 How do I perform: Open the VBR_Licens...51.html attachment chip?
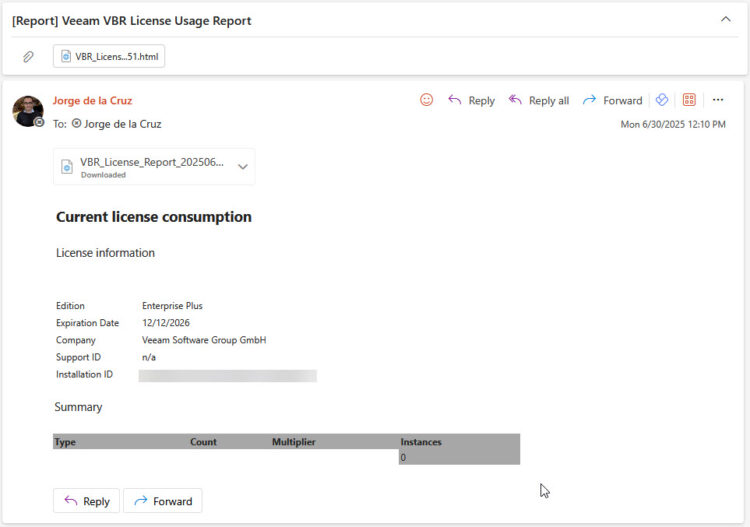point(109,57)
